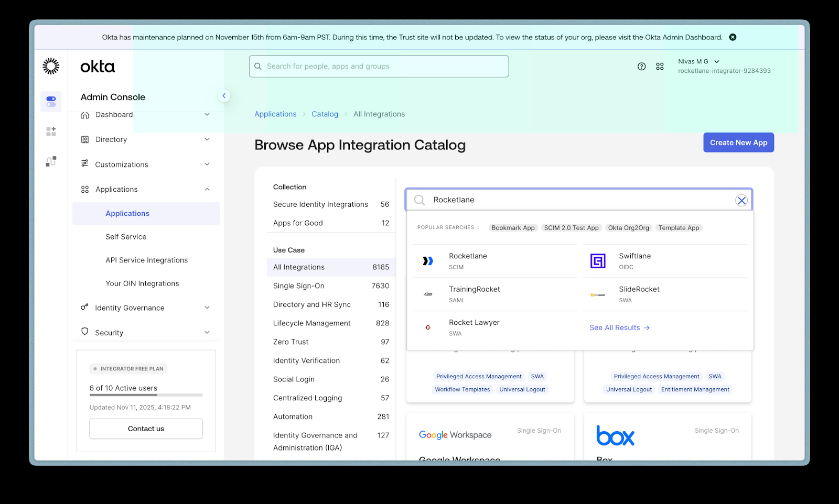Expand the Dashboard menu chevron
839x504 pixels.
pyautogui.click(x=207, y=114)
